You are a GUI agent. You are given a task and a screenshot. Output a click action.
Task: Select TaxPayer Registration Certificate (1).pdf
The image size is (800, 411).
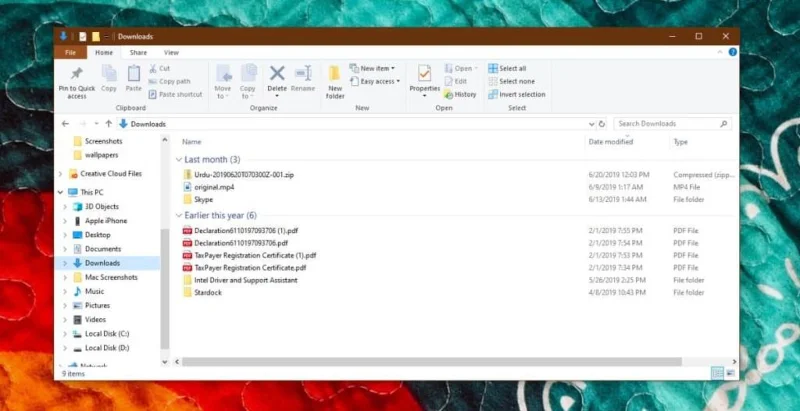coord(255,255)
